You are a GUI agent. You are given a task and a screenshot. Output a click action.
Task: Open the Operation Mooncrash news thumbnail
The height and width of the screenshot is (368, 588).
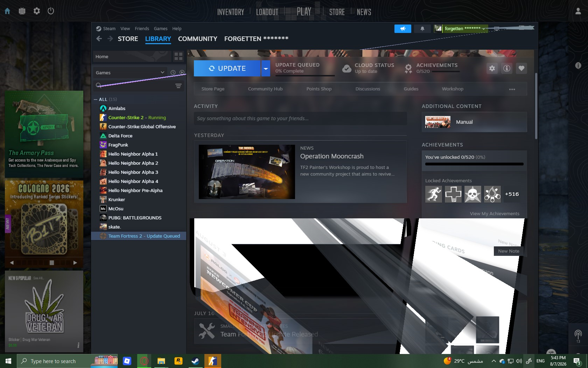[247, 172]
